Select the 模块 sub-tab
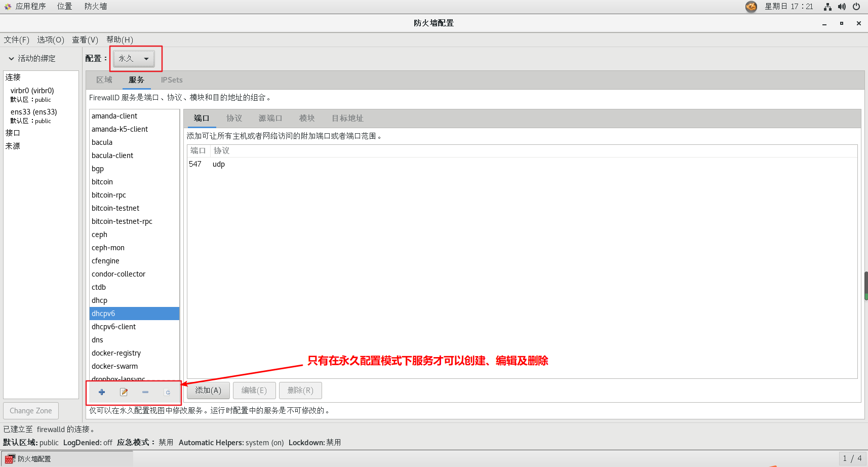Image resolution: width=868 pixels, height=467 pixels. (x=307, y=118)
